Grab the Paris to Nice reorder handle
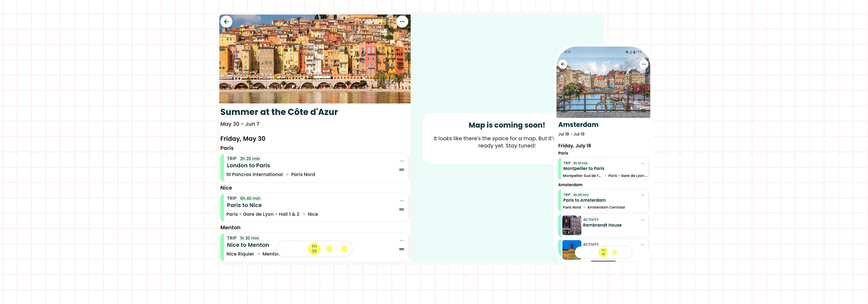Screen dimensions: 868x304 click(401, 210)
